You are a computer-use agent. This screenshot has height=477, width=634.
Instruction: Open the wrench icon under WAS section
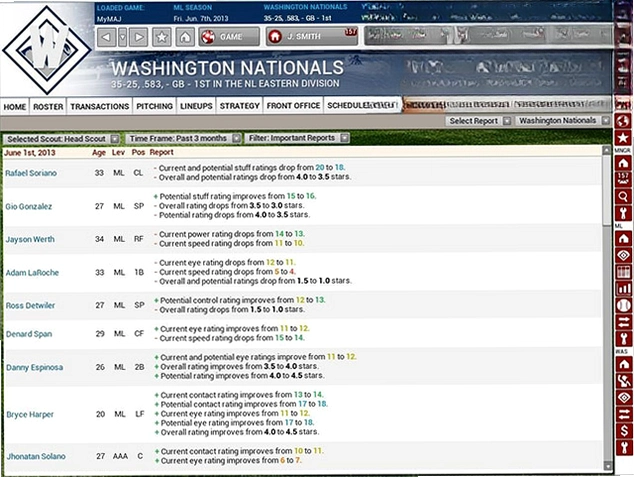tap(623, 448)
